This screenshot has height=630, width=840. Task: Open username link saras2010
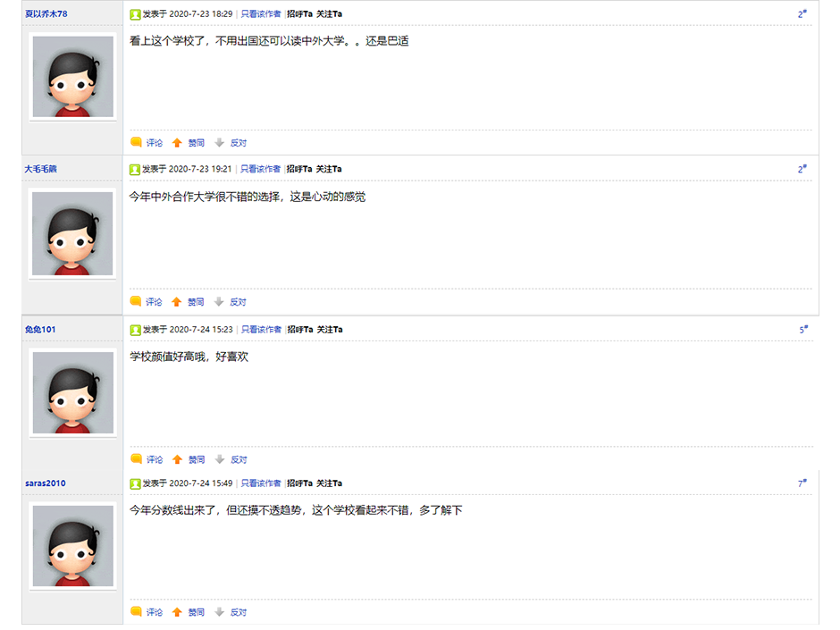coord(46,483)
